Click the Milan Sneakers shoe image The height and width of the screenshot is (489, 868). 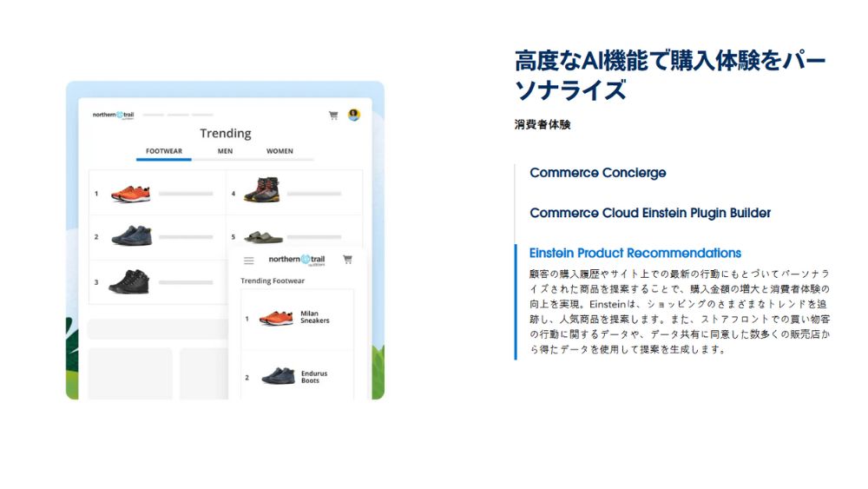pos(276,318)
